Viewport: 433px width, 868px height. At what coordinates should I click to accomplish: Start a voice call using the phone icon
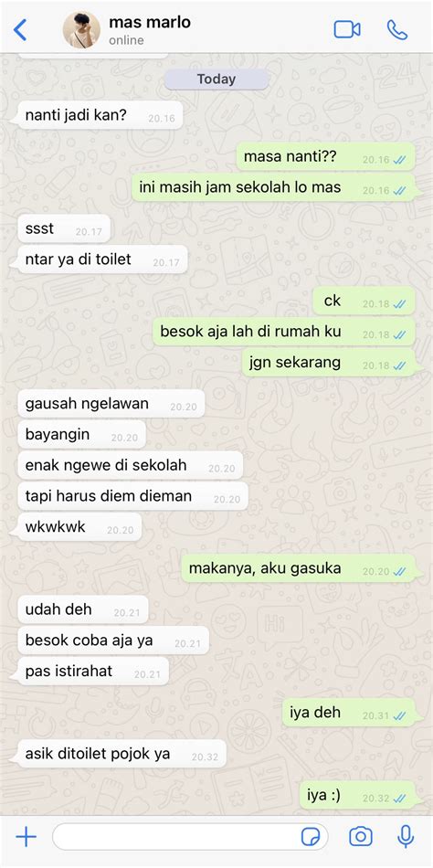pyautogui.click(x=397, y=30)
